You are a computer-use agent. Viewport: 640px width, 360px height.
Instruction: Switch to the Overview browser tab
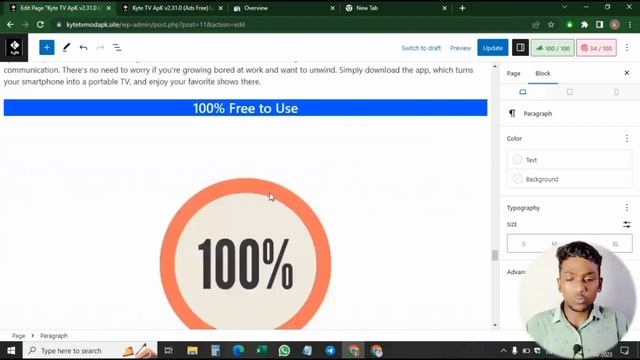click(x=282, y=8)
